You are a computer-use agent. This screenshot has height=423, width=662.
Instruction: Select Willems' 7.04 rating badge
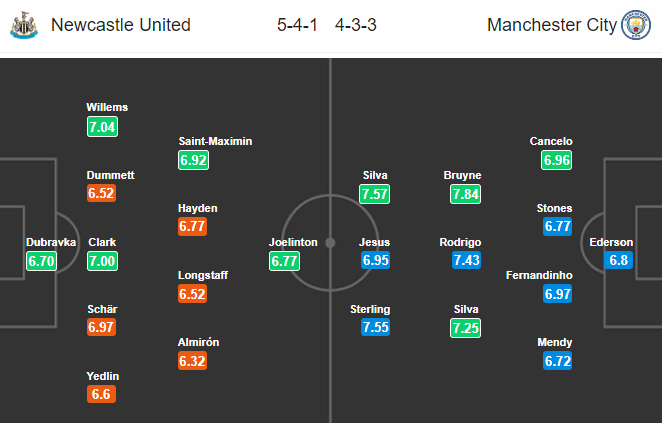[x=103, y=127]
